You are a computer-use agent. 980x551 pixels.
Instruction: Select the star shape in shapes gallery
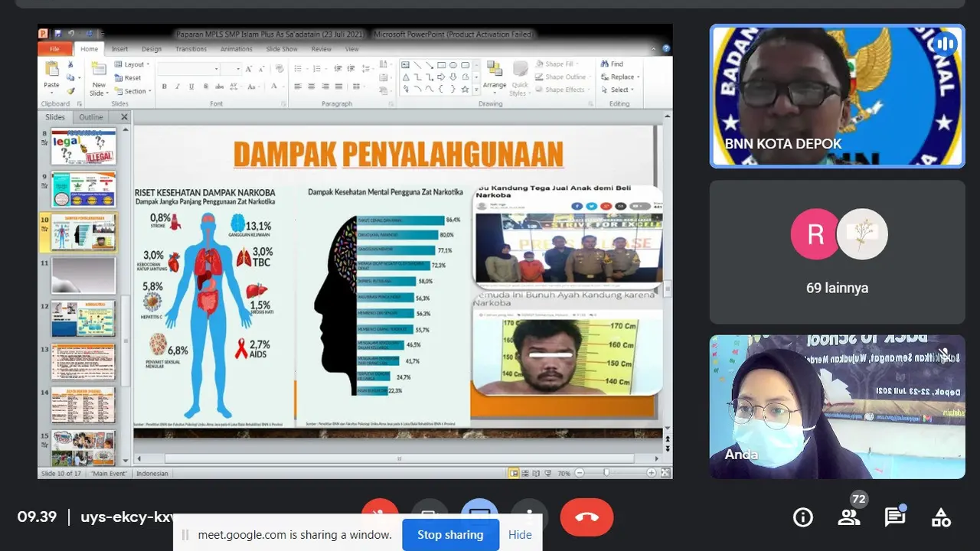(465, 89)
